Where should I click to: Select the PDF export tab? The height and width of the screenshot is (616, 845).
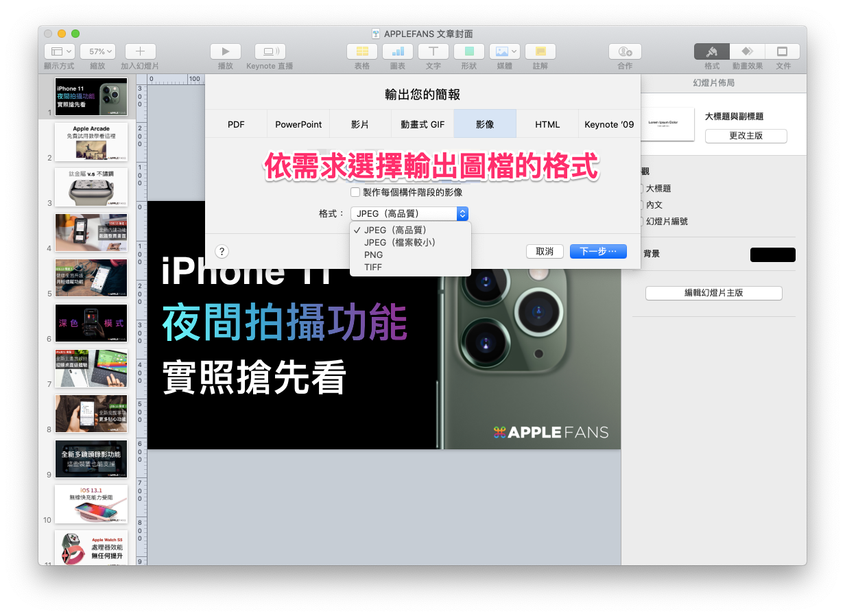pyautogui.click(x=236, y=124)
